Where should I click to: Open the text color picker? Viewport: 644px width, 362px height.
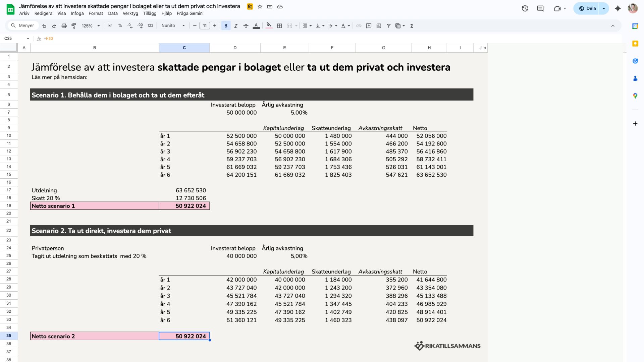256,25
